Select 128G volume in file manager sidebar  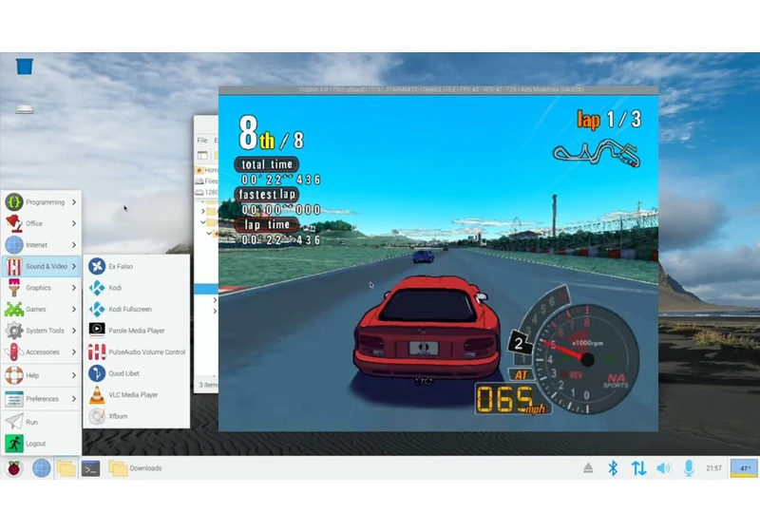click(207, 192)
